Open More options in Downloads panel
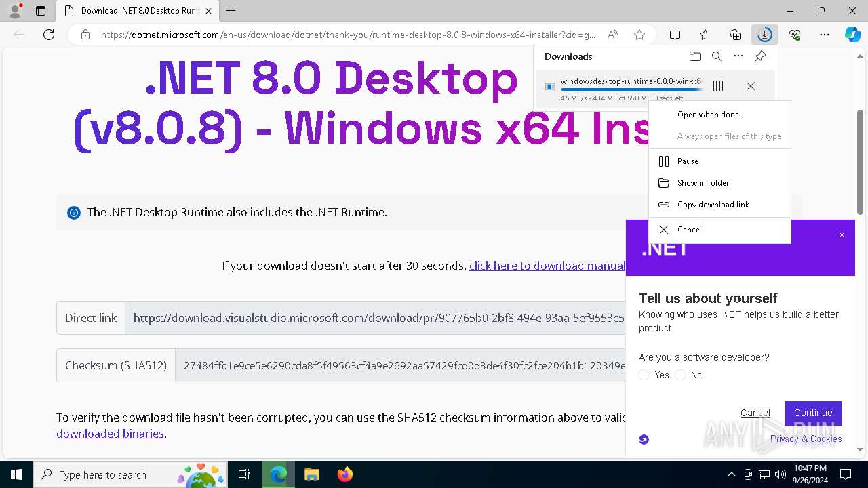 point(738,56)
